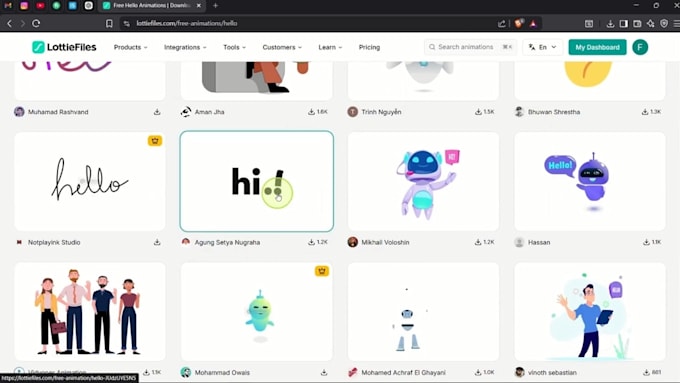The width and height of the screenshot is (680, 383).
Task: Expand the Customers menu
Action: (x=282, y=47)
